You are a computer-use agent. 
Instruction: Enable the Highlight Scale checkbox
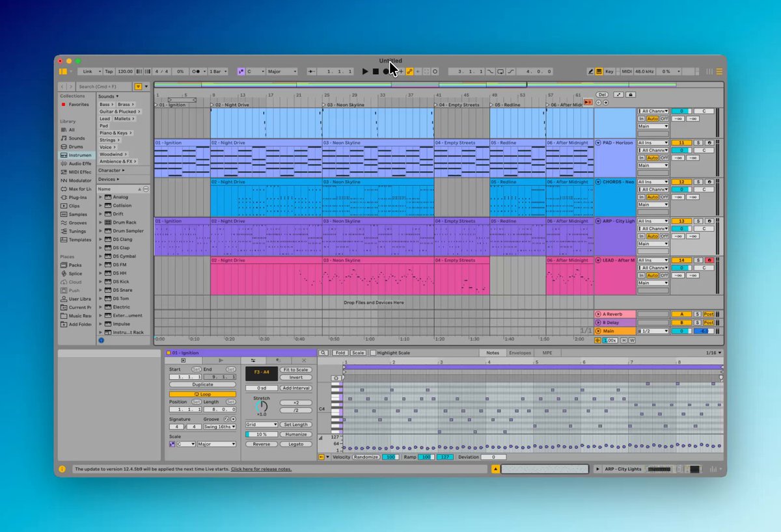click(x=373, y=353)
